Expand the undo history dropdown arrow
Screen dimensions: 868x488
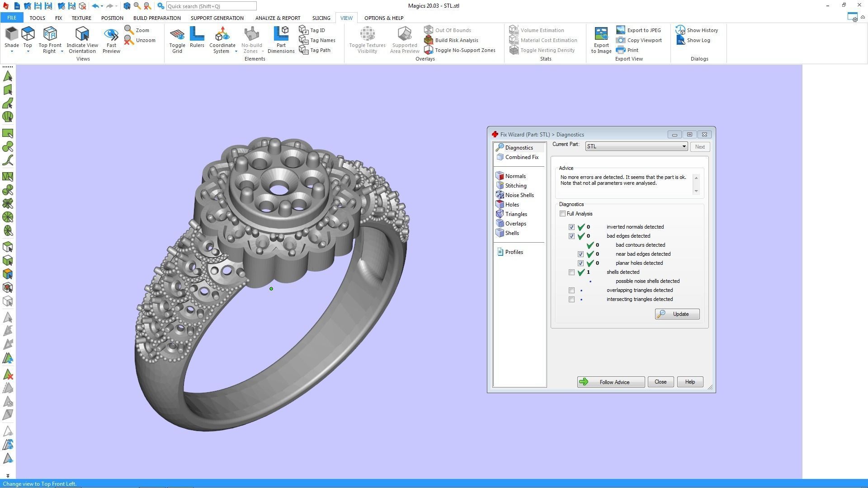pyautogui.click(x=102, y=6)
